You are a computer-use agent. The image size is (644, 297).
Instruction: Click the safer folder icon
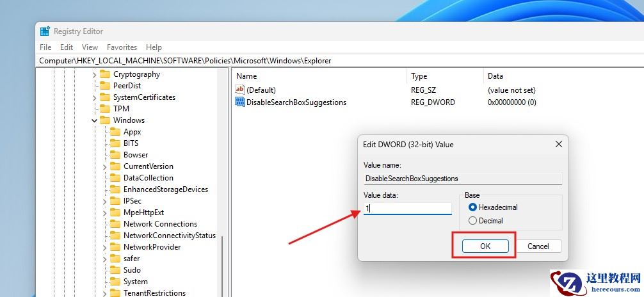(x=115, y=259)
